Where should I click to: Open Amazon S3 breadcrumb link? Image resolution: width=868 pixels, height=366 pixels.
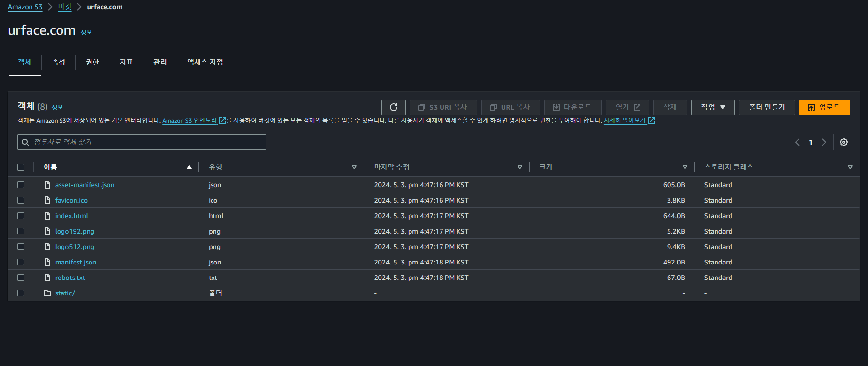click(25, 7)
